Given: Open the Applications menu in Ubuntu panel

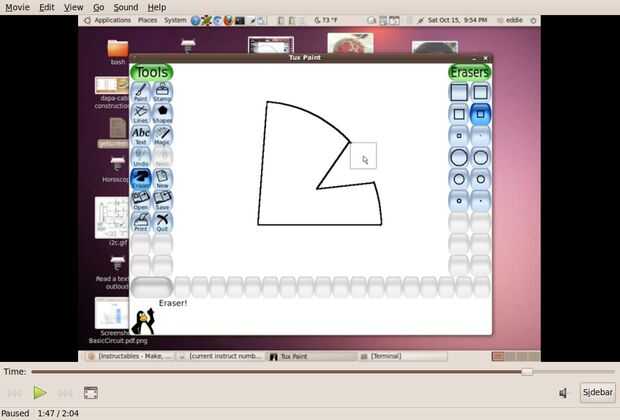Looking at the screenshot, I should point(112,20).
